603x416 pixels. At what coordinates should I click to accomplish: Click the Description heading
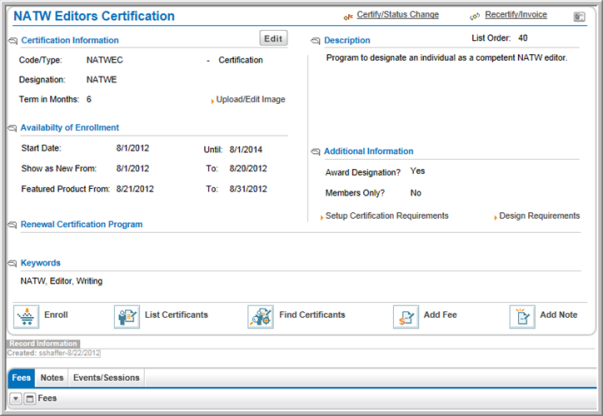click(347, 40)
